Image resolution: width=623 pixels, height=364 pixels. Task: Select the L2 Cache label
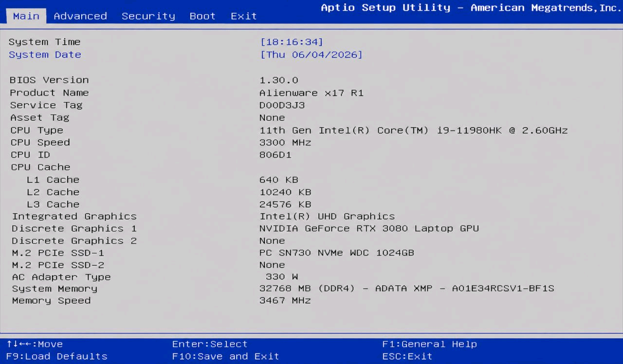[x=53, y=192]
